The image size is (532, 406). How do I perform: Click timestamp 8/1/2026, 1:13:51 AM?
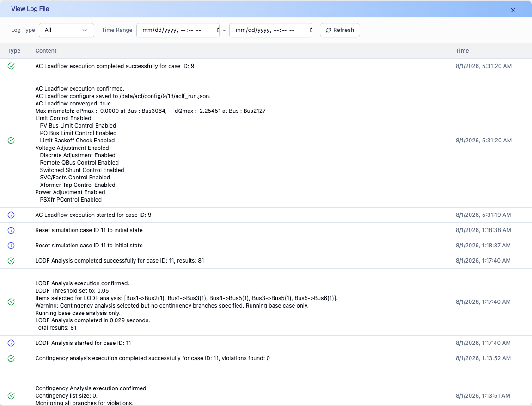pyautogui.click(x=483, y=395)
